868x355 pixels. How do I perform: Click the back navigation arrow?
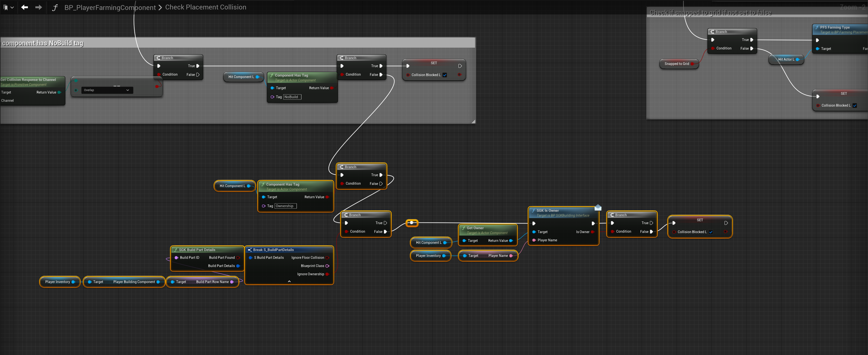24,7
